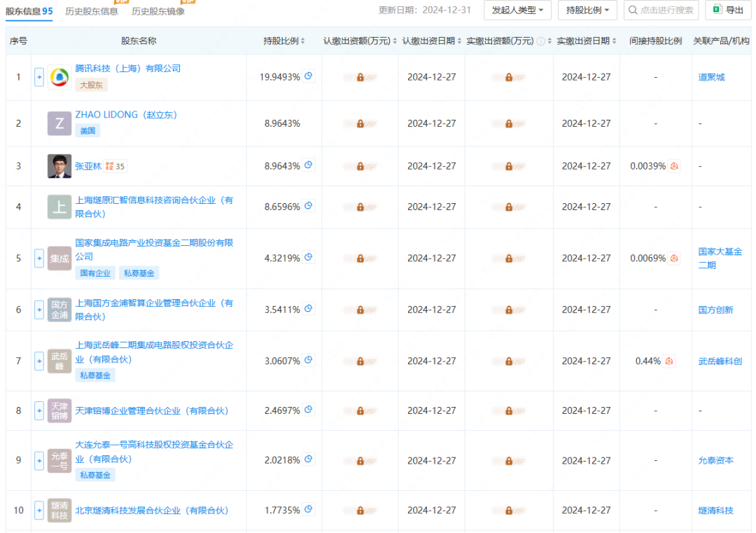Open the ZHAO LIDONG（赵立东）link
Screen dimensions: 756x533
[x=126, y=115]
